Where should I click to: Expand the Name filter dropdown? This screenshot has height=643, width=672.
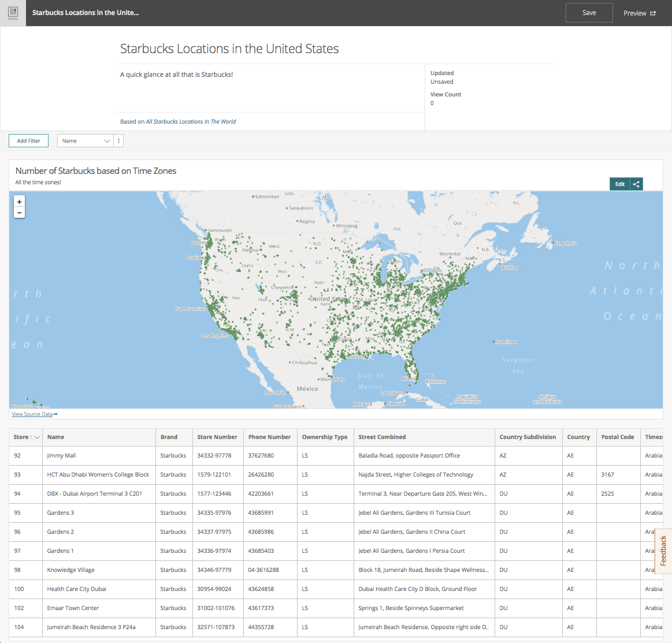pyautogui.click(x=86, y=140)
